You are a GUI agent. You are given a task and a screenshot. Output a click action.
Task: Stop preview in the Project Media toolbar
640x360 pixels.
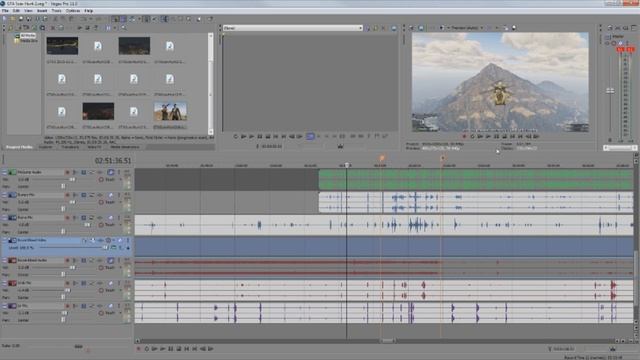87,28
